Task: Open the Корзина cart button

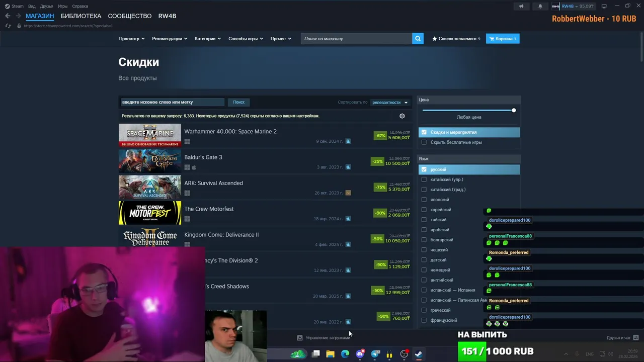Action: [503, 39]
